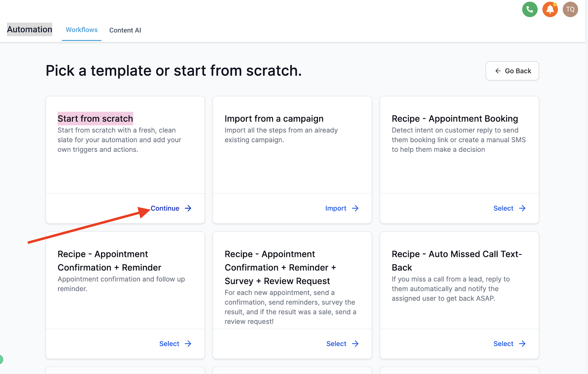
Task: Click the Automation heading
Action: (29, 29)
